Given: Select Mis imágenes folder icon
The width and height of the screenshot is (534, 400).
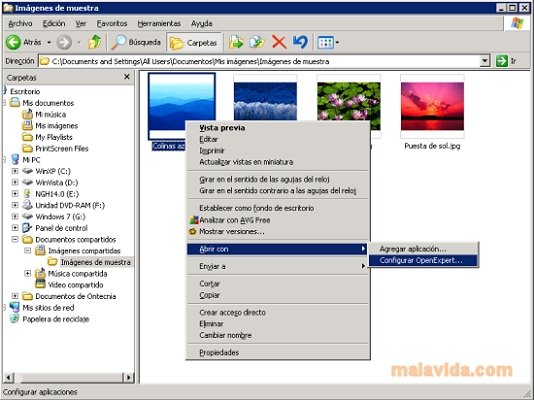Looking at the screenshot, I should pyautogui.click(x=28, y=126).
